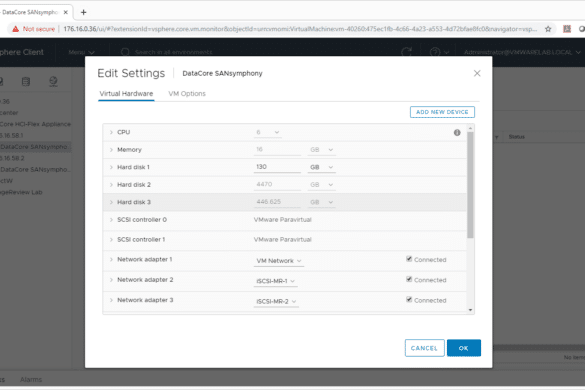Click the CANCEL button
Viewport: 585px width, 390px height.
424,348
